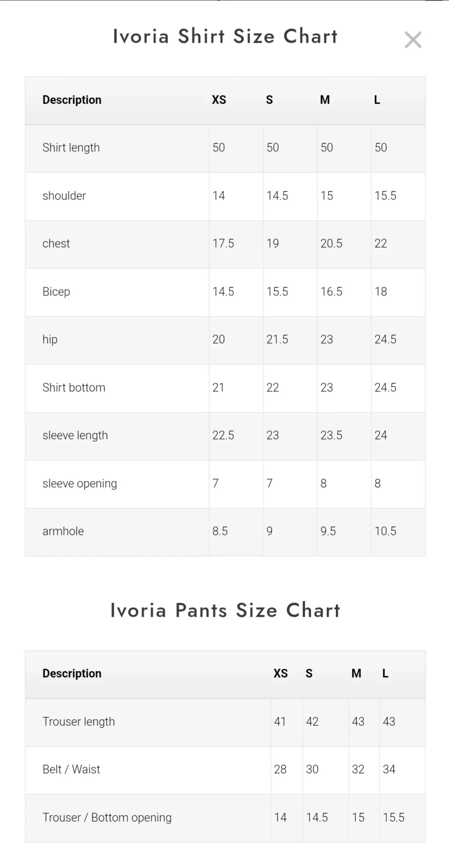Select the shirt chart's Description header
Viewport: 449px width, 868px height.
pos(72,100)
